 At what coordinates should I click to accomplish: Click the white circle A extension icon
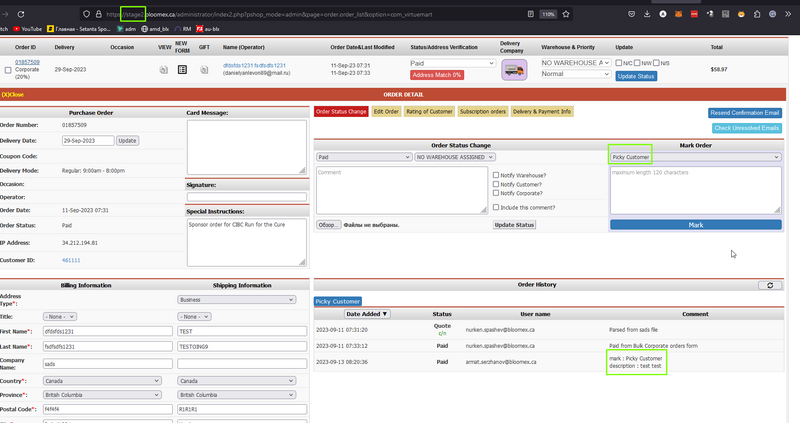pyautogui.click(x=663, y=14)
